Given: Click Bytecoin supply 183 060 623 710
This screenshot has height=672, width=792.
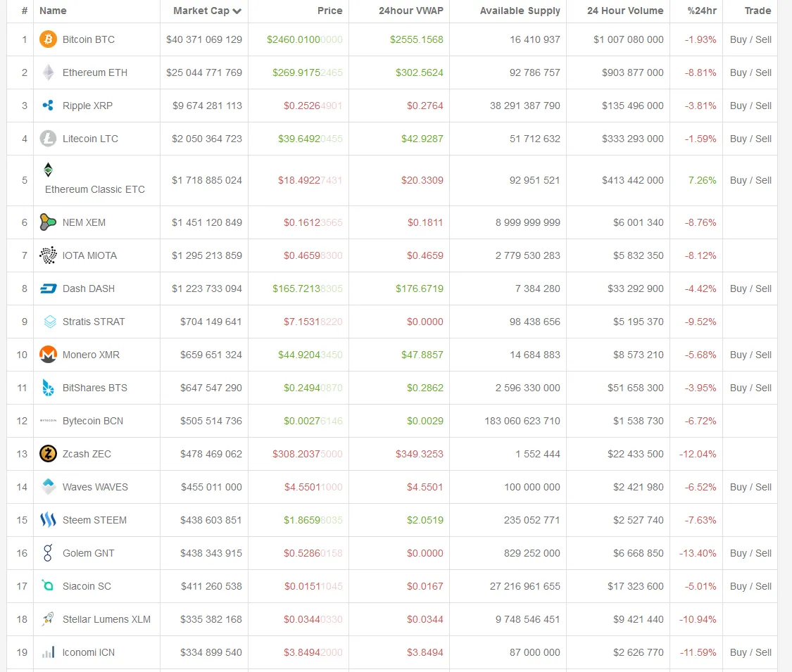Looking at the screenshot, I should [522, 421].
